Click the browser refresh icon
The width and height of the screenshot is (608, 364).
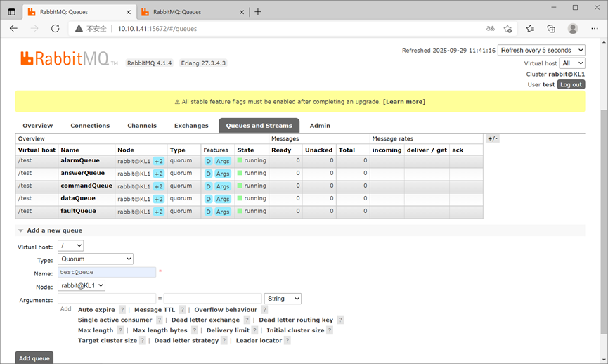[x=56, y=28]
